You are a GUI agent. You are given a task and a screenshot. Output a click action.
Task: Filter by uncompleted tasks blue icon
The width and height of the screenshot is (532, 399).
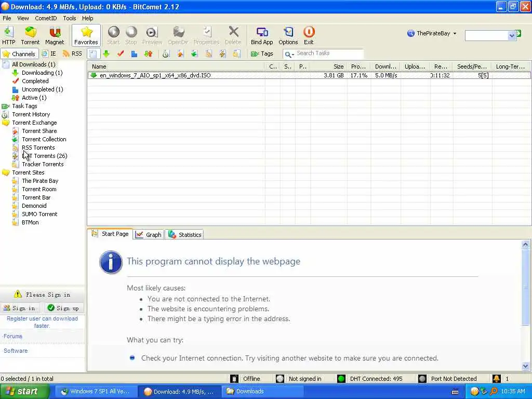coord(135,54)
